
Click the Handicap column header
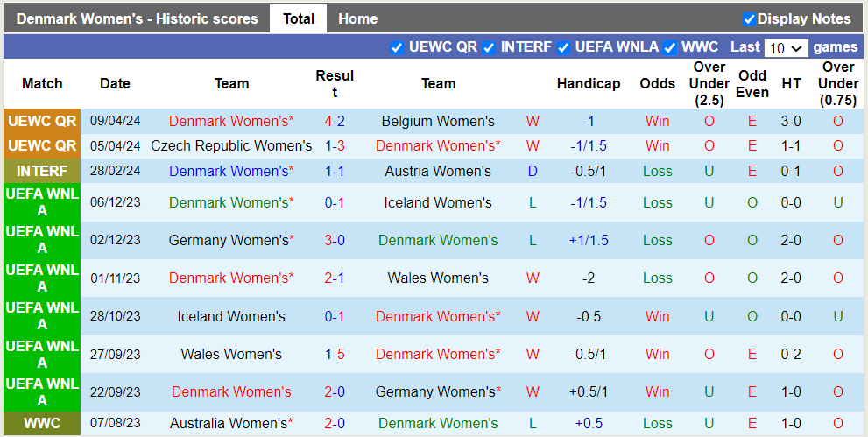[588, 84]
